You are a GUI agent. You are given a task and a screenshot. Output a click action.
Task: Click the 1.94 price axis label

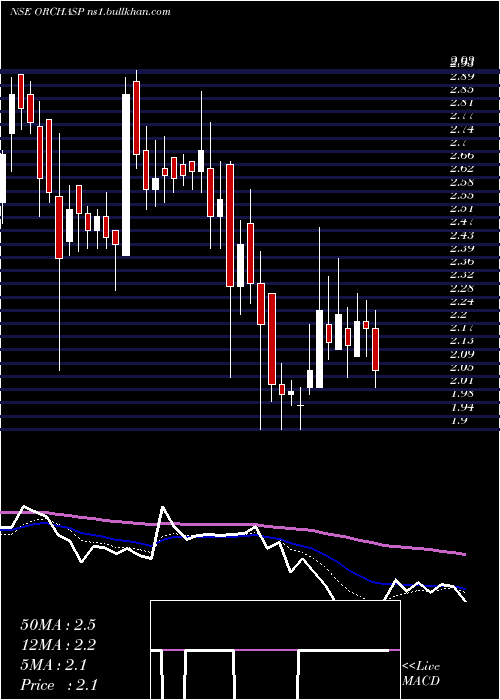click(462, 407)
